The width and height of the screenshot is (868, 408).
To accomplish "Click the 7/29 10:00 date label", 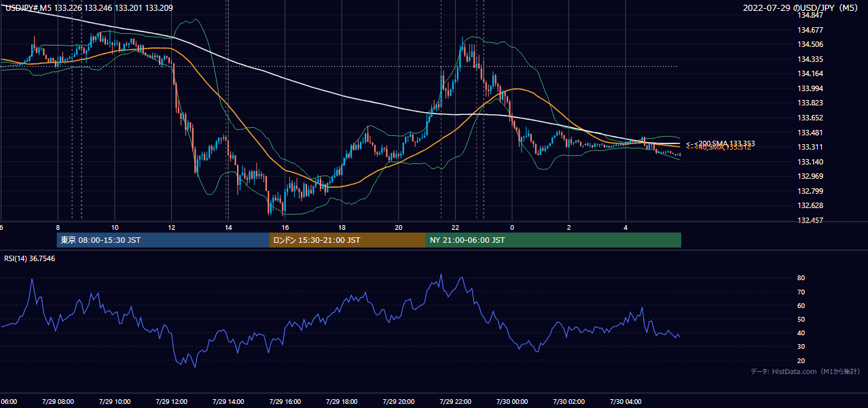I will pos(115,401).
